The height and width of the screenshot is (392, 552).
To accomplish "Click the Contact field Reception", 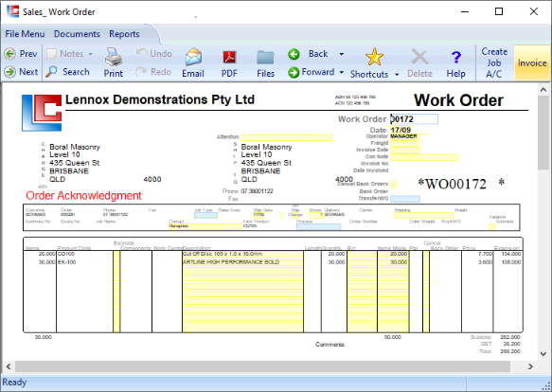I will coord(205,226).
